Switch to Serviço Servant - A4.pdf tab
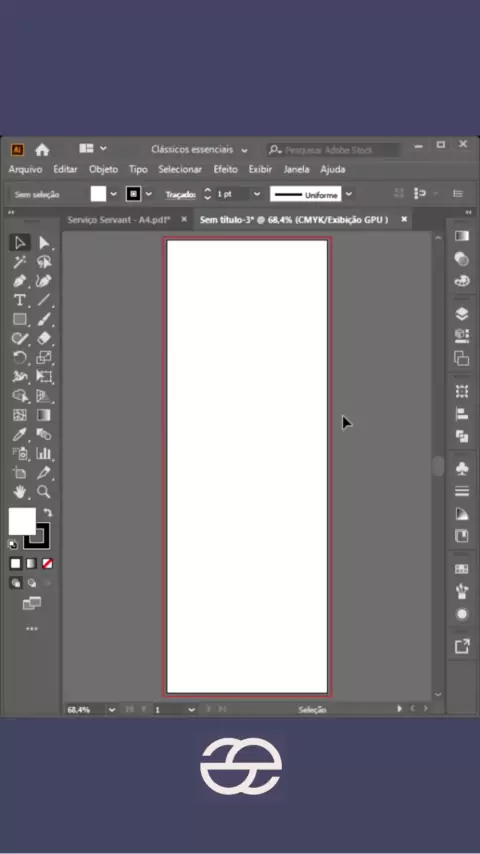Image resolution: width=480 pixels, height=854 pixels. [x=119, y=219]
